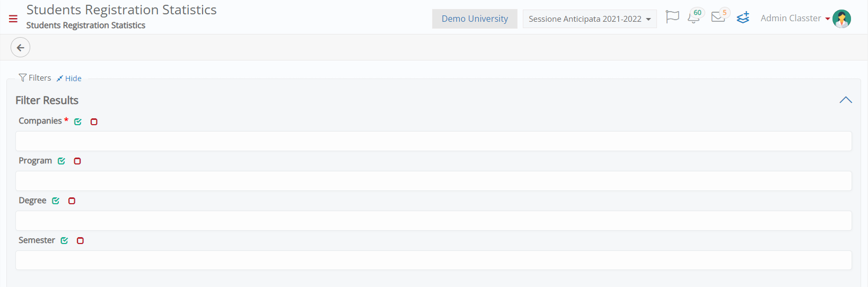Open the flag icon in header
This screenshot has width=868, height=287.
(672, 17)
